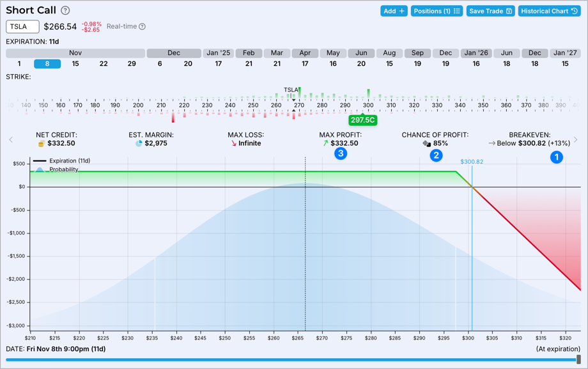Image resolution: width=588 pixels, height=369 pixels.
Task: Click the list icon in Positions button
Action: [x=457, y=11]
